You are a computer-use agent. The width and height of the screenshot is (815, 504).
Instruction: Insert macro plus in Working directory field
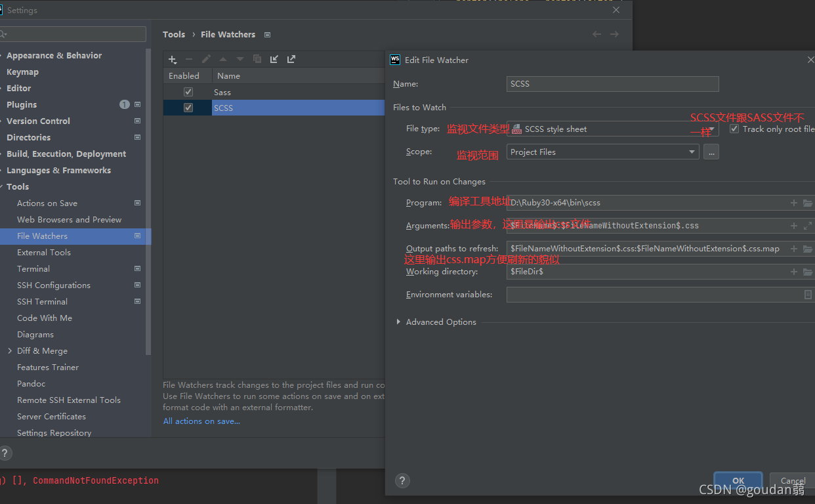click(794, 272)
